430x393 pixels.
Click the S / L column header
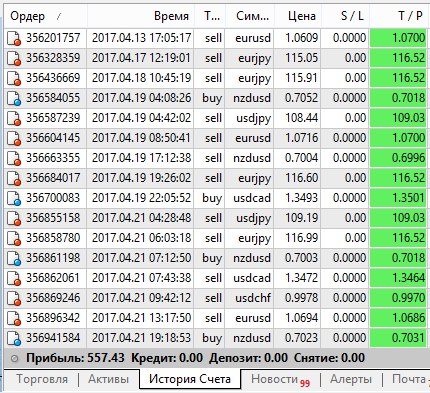tap(345, 16)
